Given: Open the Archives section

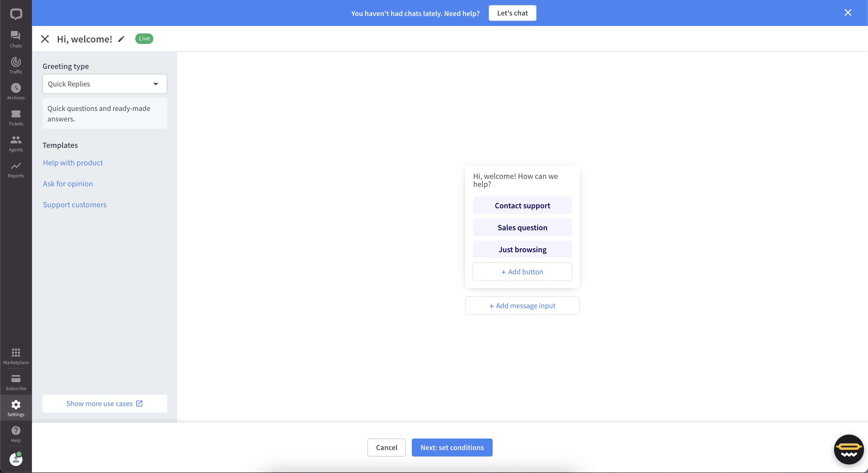Looking at the screenshot, I should [x=16, y=91].
